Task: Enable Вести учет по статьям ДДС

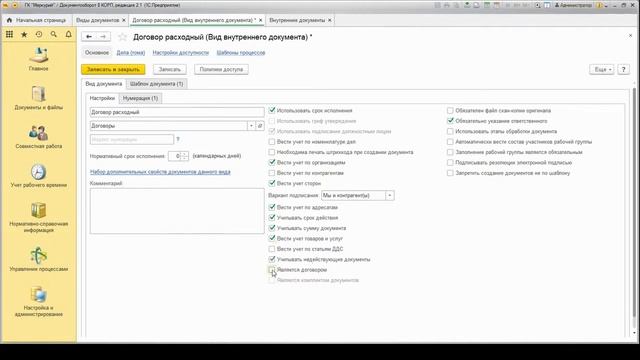Action: (272, 249)
